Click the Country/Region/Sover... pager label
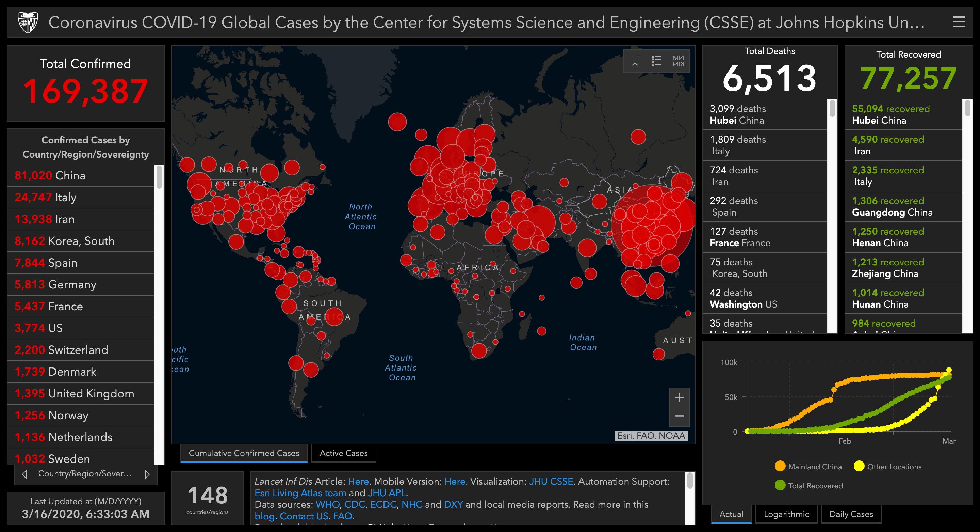 [x=85, y=474]
